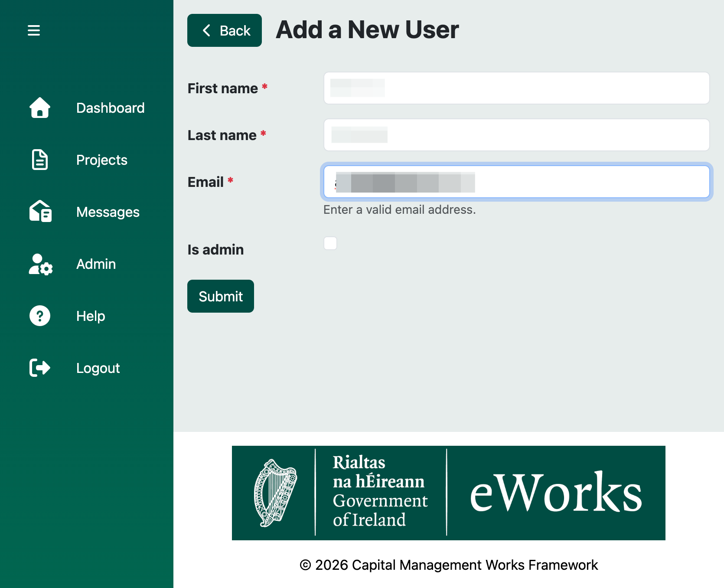This screenshot has width=724, height=588.
Task: Go back with the Back button
Action: pyautogui.click(x=225, y=30)
